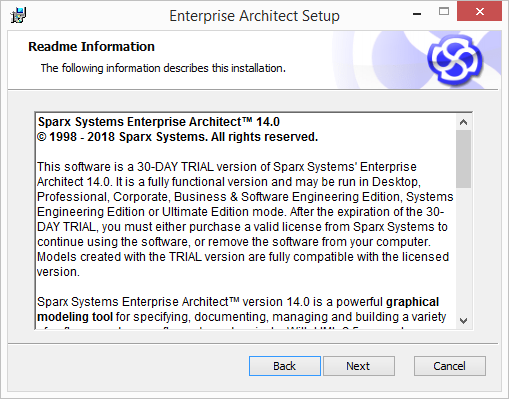The width and height of the screenshot is (509, 399).
Task: Click the 'Enterprise Architect Setup' window title
Action: click(254, 16)
